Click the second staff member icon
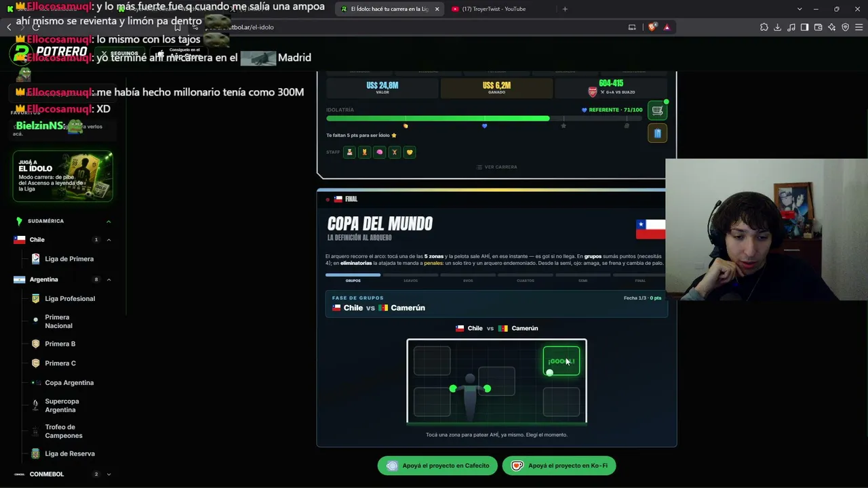 pos(364,152)
